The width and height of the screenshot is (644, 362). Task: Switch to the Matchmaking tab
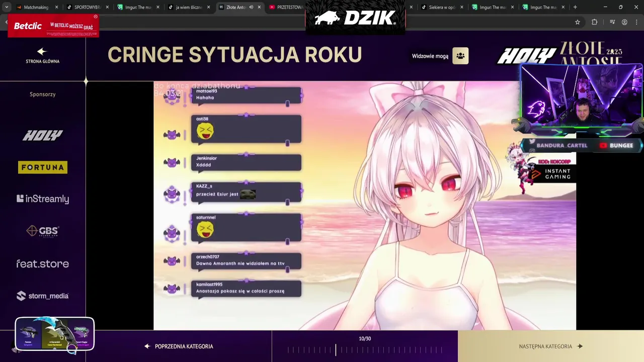click(x=37, y=7)
